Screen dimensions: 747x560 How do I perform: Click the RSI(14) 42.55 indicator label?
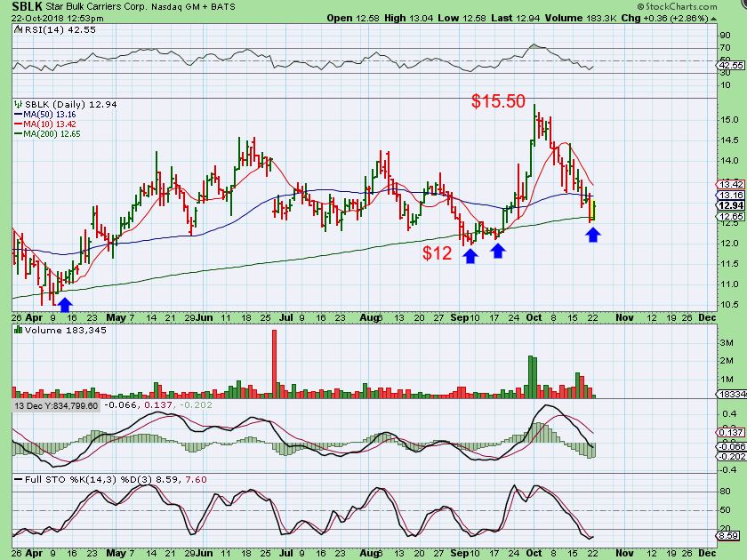pyautogui.click(x=60, y=29)
